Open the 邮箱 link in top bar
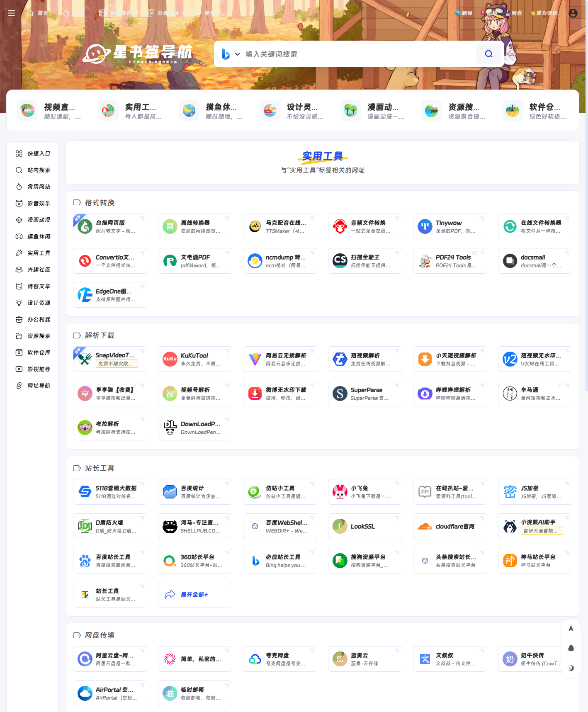The image size is (588, 712). 489,13
